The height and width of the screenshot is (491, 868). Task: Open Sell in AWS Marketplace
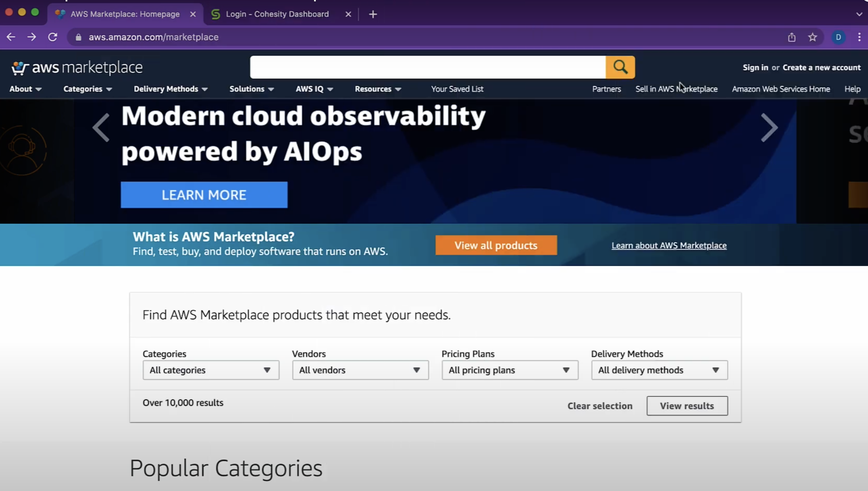676,89
